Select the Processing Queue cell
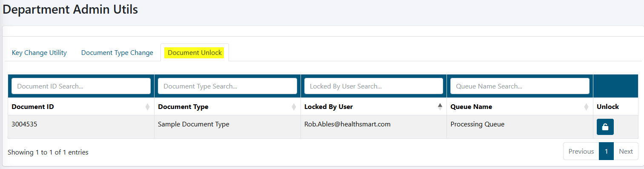Screen dimensions: 644x169 point(520,127)
